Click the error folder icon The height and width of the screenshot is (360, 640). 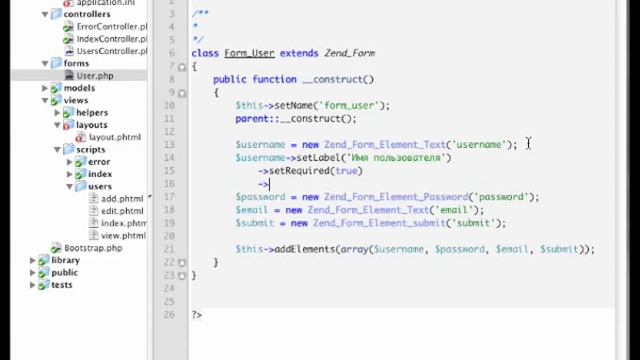coord(81,162)
